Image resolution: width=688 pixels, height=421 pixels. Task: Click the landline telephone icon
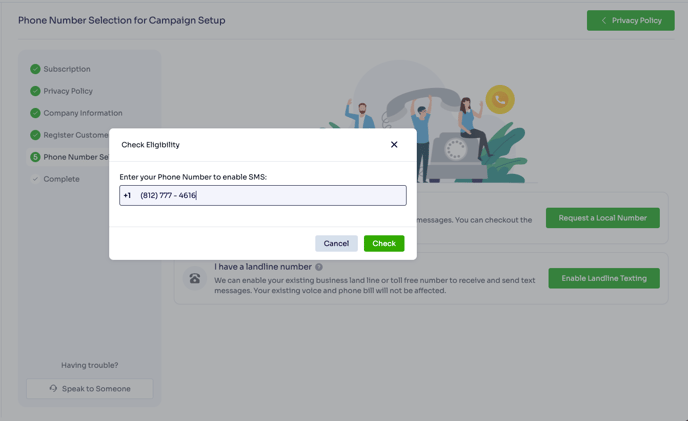[x=195, y=278]
